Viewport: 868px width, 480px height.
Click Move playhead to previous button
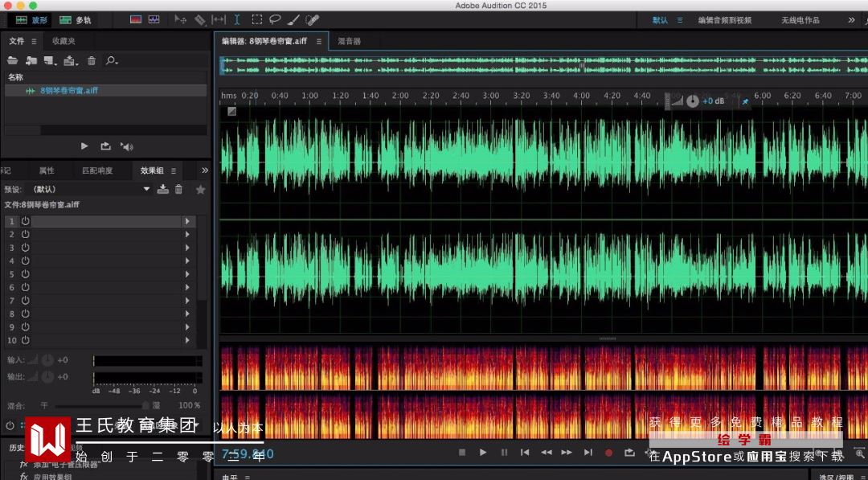tap(525, 453)
